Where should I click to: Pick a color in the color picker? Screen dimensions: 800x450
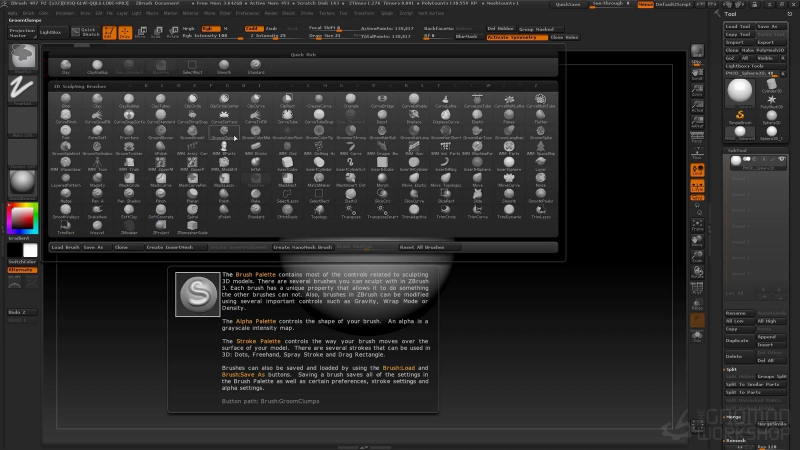tap(22, 218)
